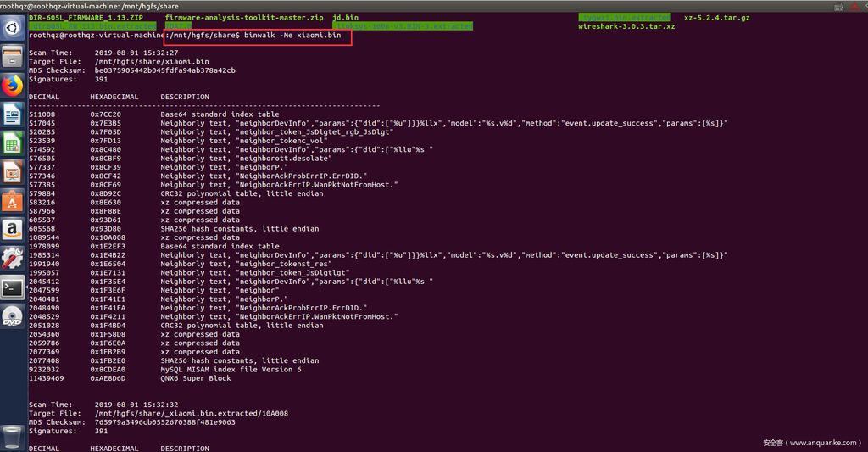The image size is (868, 452).
Task: Launch Firefox web browser
Action: coord(12,86)
